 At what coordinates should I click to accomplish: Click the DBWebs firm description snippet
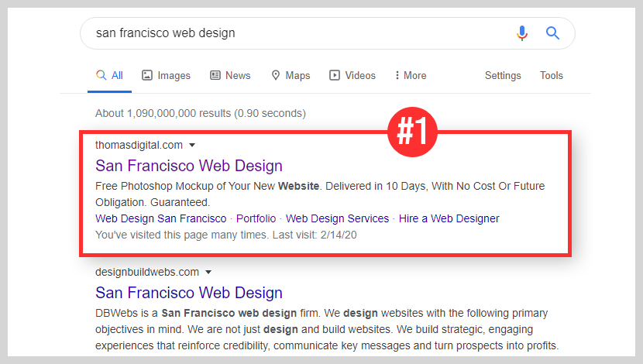tap(327, 329)
